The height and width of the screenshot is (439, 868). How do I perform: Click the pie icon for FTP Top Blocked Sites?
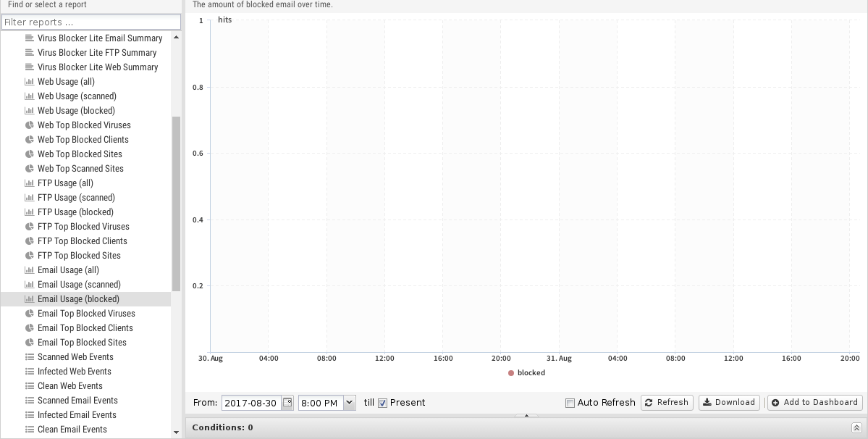(30, 255)
